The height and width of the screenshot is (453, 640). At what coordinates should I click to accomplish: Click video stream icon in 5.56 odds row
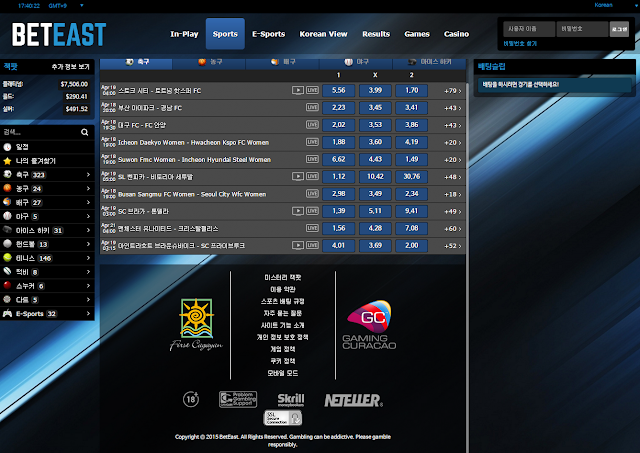click(298, 90)
